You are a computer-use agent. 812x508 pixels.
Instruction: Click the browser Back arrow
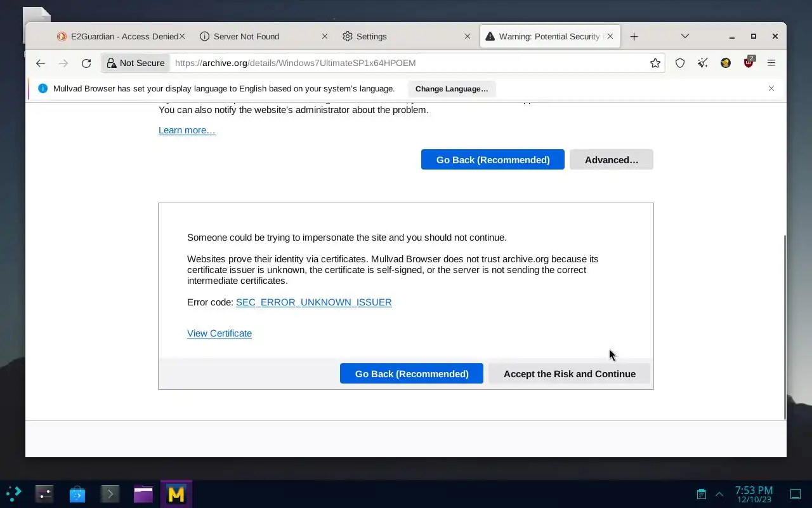41,63
